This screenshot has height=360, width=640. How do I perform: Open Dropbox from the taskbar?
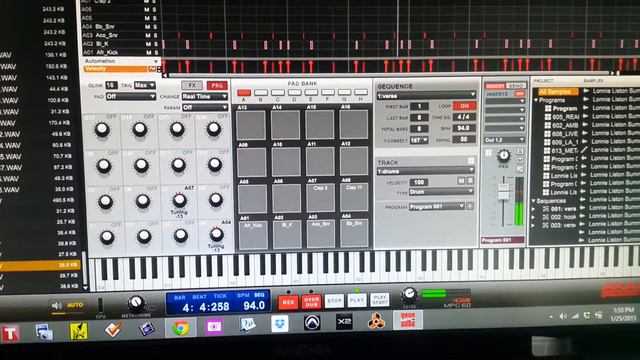click(x=280, y=324)
